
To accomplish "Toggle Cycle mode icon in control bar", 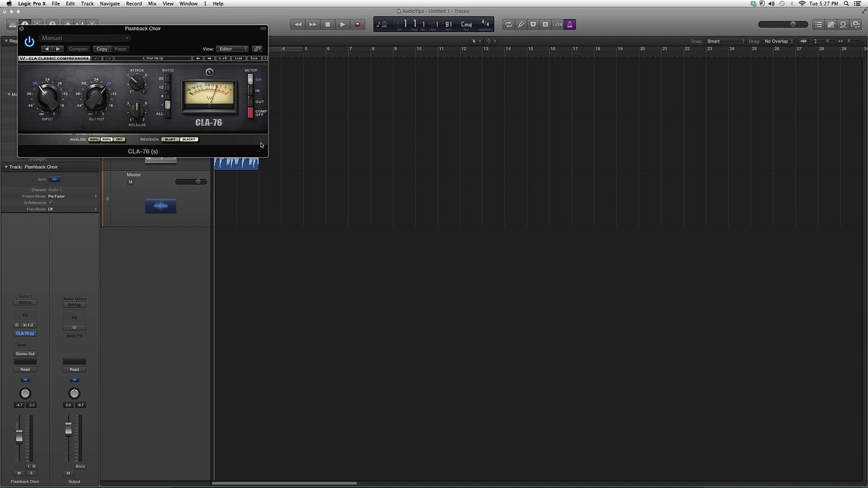I will (x=509, y=24).
